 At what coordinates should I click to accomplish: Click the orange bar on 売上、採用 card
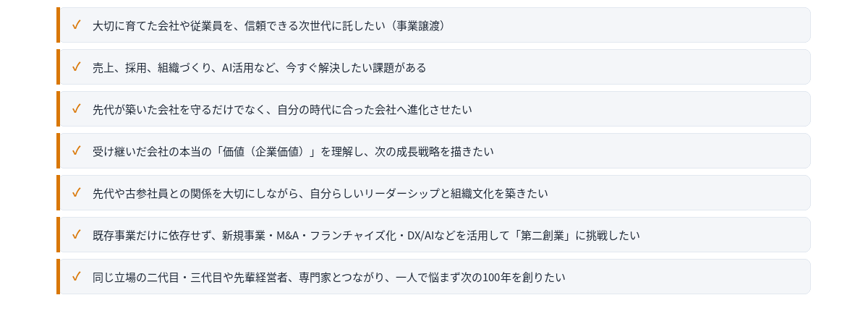58,67
